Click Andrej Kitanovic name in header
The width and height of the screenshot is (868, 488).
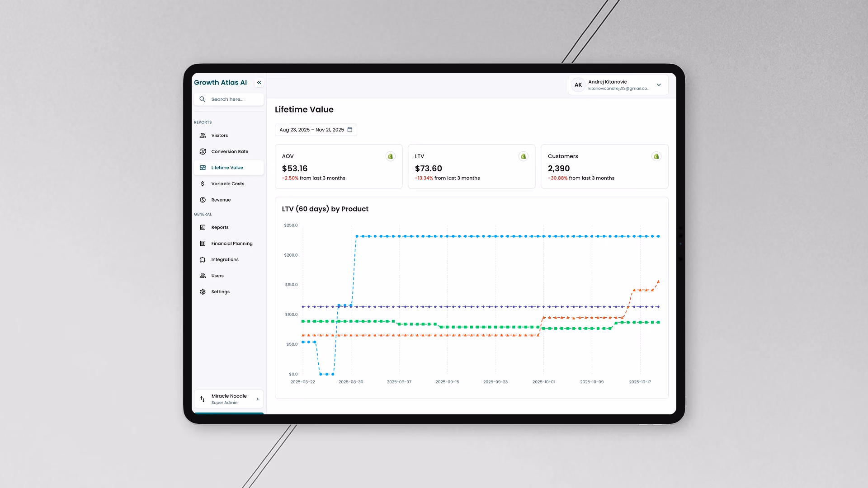(x=608, y=82)
